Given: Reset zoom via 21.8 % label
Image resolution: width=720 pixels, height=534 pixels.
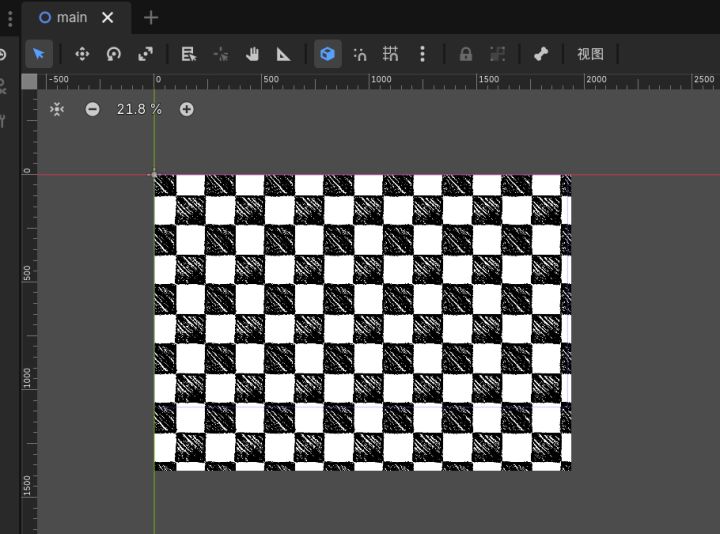Looking at the screenshot, I should click(139, 109).
